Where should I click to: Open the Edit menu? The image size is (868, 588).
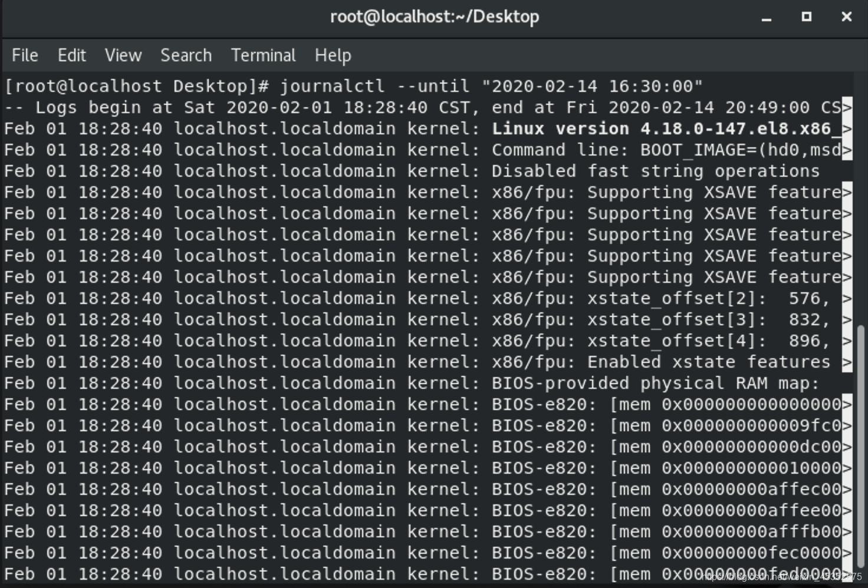tap(72, 55)
